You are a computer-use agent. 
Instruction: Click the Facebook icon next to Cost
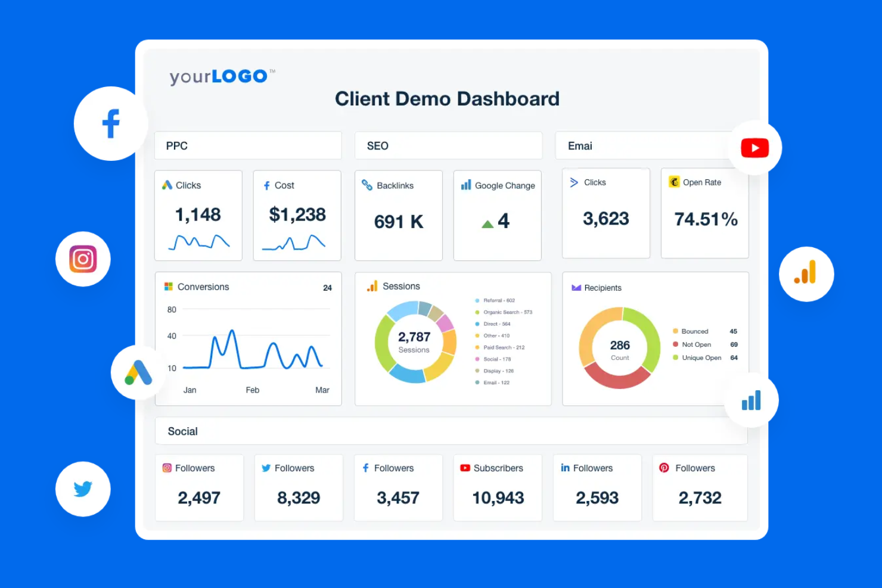click(266, 186)
